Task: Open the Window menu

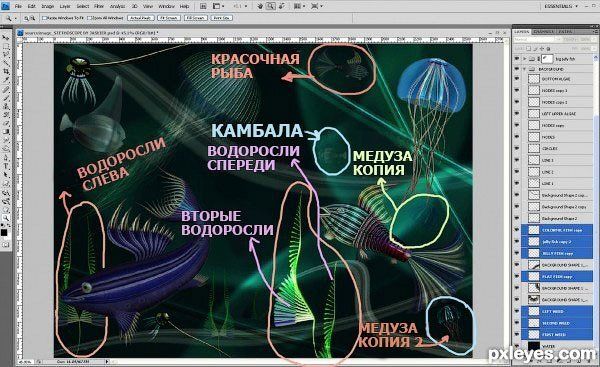Action: pos(166,7)
